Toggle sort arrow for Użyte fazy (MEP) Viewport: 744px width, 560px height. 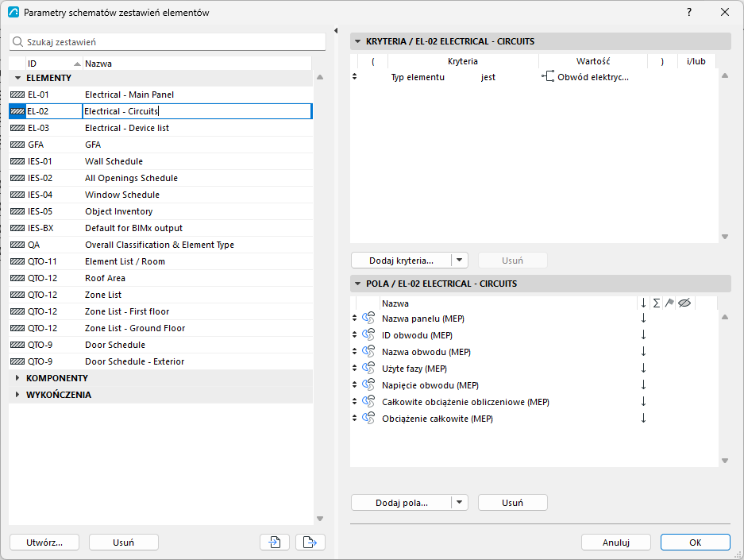point(643,369)
